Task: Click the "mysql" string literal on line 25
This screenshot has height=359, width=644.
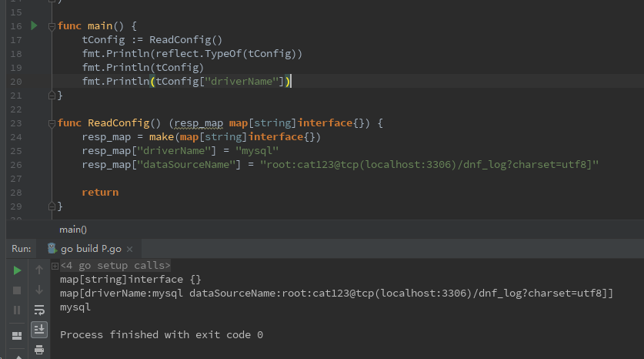Action: tap(257, 151)
